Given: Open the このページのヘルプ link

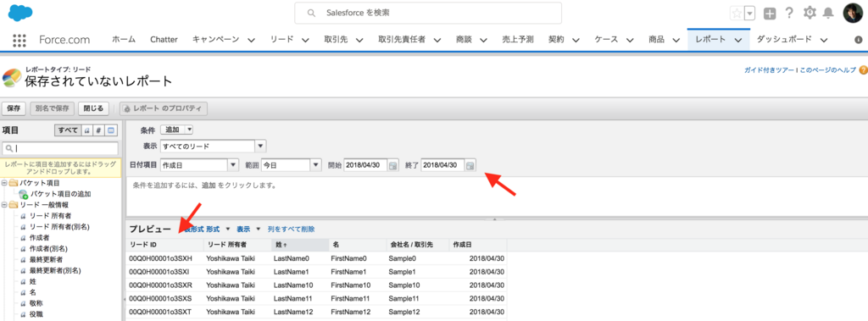Looking at the screenshot, I should (827, 70).
